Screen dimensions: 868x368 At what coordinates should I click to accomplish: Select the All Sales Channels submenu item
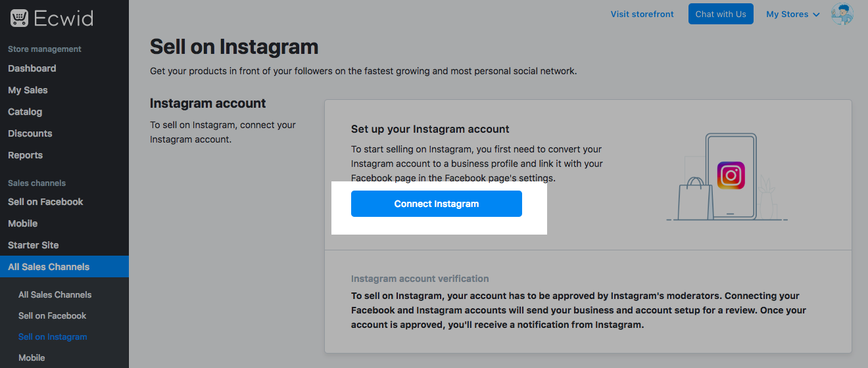tap(55, 295)
